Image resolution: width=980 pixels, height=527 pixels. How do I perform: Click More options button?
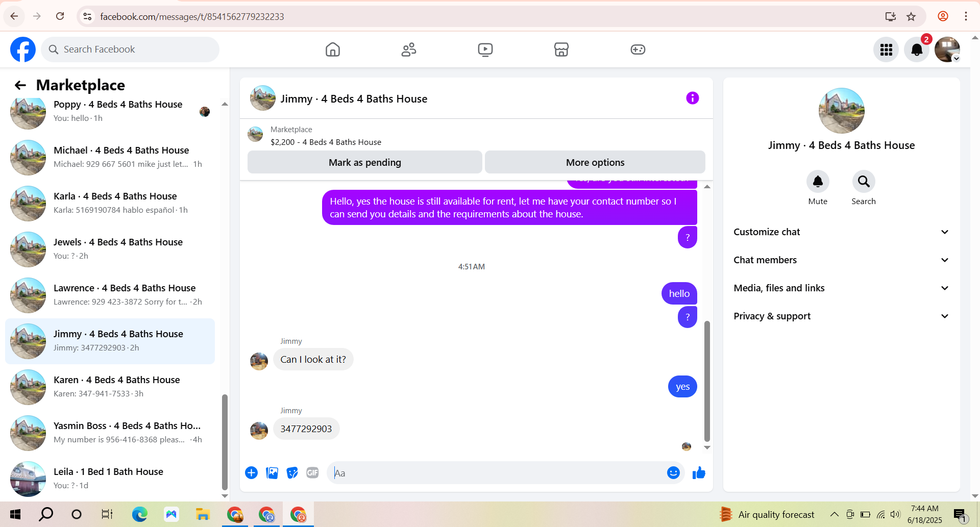pyautogui.click(x=595, y=162)
